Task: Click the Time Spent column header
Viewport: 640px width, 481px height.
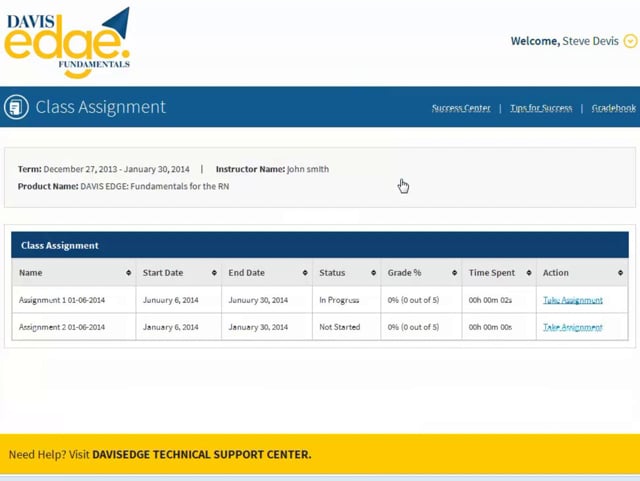Action: tap(499, 273)
